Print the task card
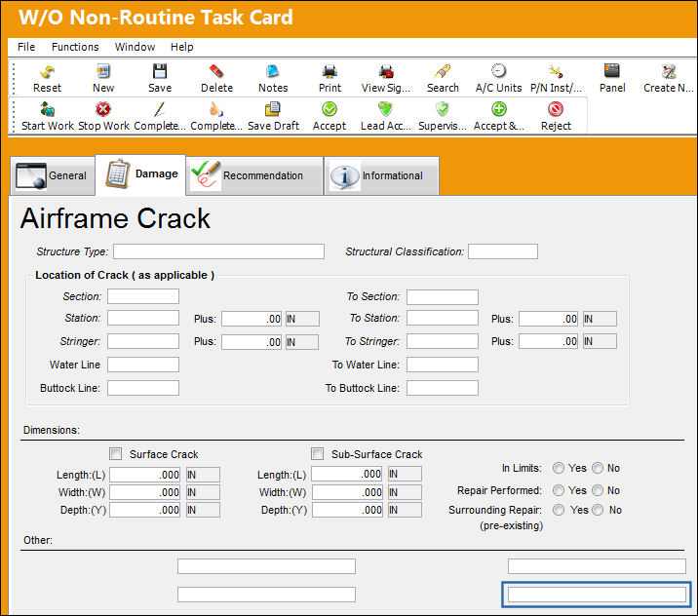 coord(330,72)
